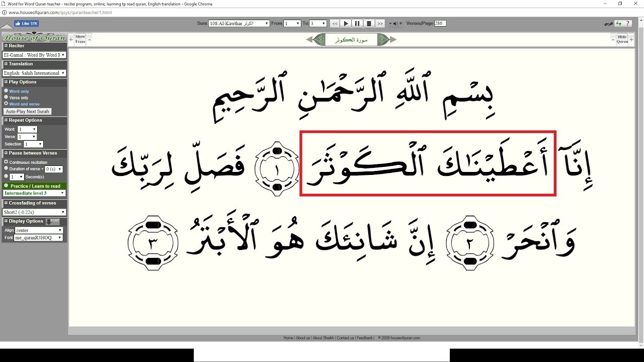This screenshot has height=362, width=644.
Task: Open the Translation dropdown Sahih International
Action: pyautogui.click(x=34, y=73)
